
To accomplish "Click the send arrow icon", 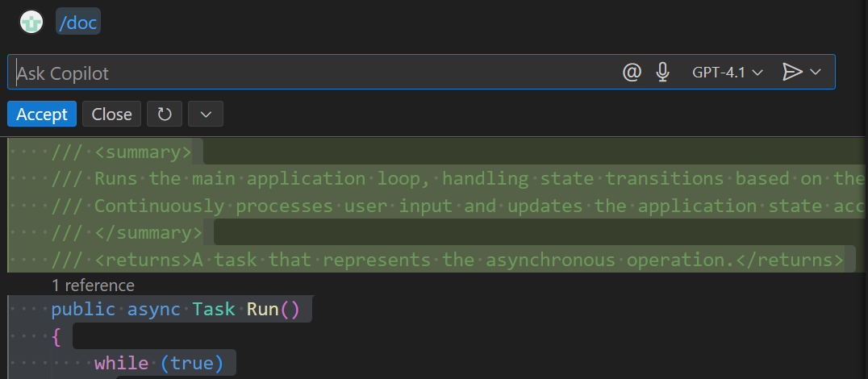I will [x=792, y=72].
